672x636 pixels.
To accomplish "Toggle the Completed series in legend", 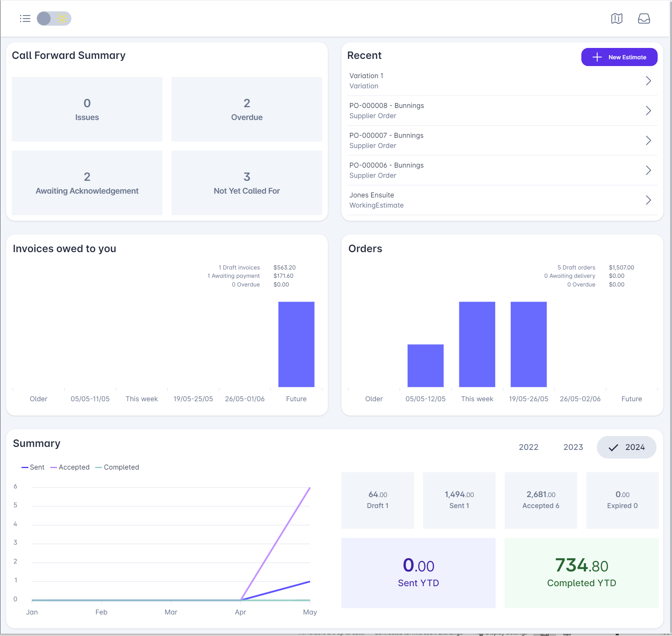I will [x=117, y=467].
